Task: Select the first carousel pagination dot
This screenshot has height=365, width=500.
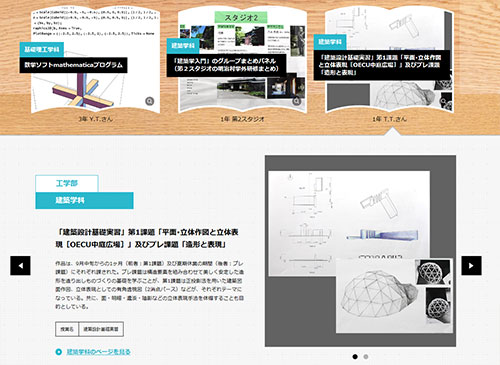Action: click(355, 357)
